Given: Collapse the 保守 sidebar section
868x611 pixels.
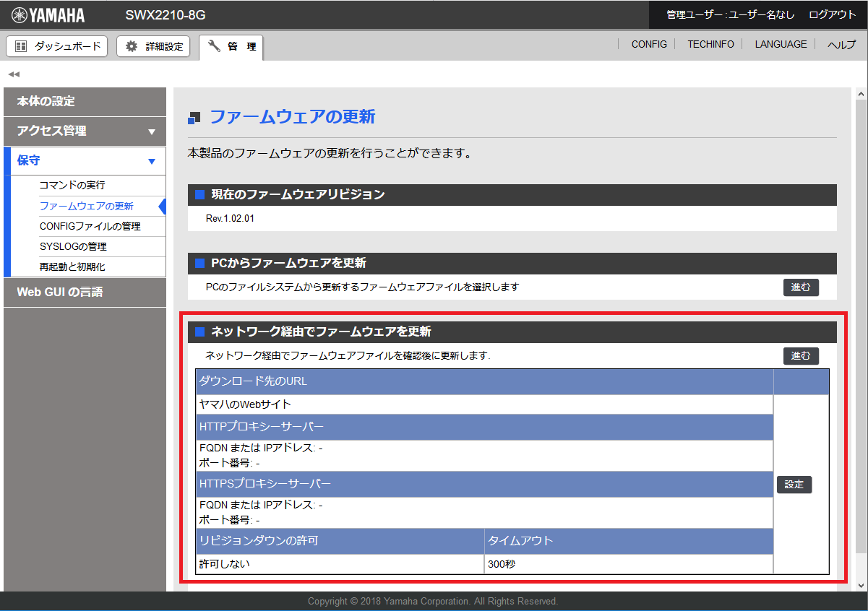Looking at the screenshot, I should (x=85, y=161).
